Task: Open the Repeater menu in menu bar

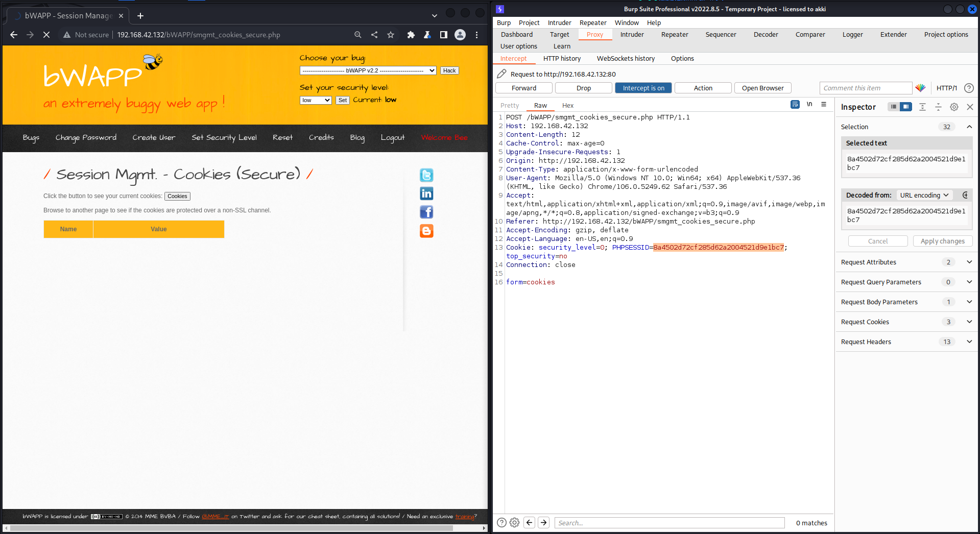Action: [592, 22]
